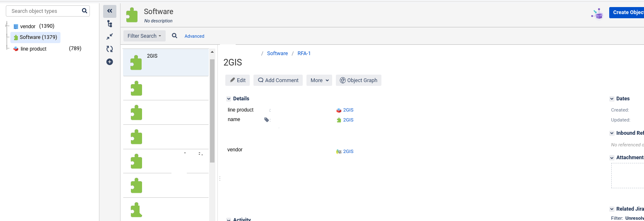Open the 2GIS vendor reference link
The image size is (644, 221).
click(348, 151)
